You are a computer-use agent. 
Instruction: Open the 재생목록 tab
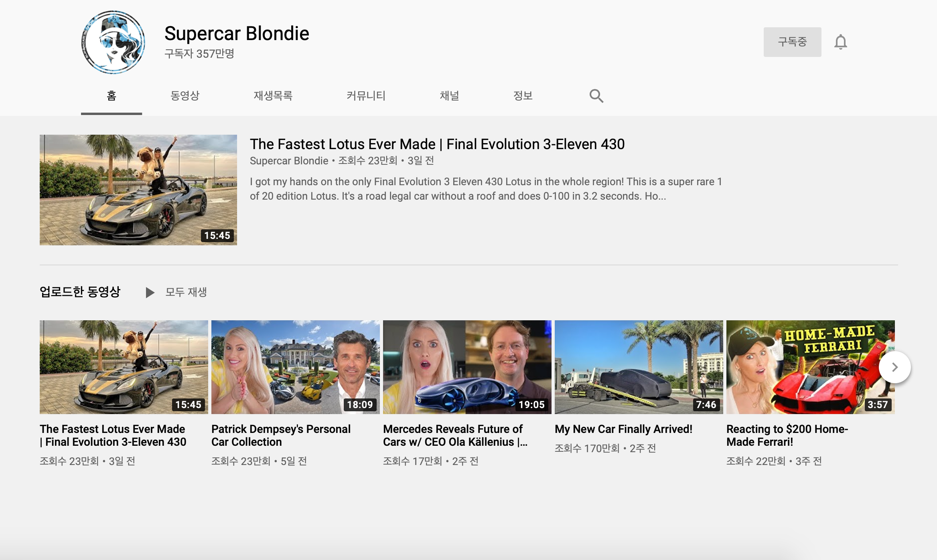coord(273,96)
